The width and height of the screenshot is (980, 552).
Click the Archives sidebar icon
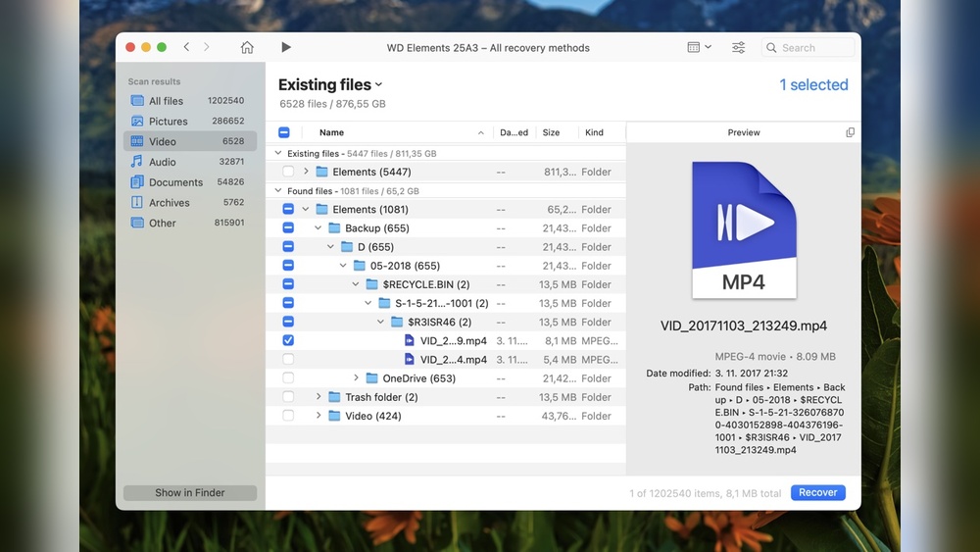(x=137, y=203)
